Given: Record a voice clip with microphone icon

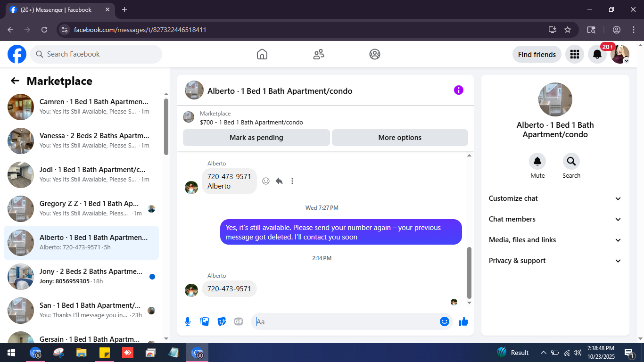Looking at the screenshot, I should (x=188, y=321).
